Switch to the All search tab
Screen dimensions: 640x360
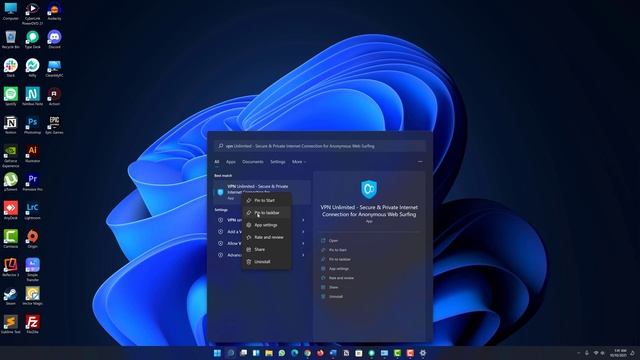pyautogui.click(x=217, y=162)
